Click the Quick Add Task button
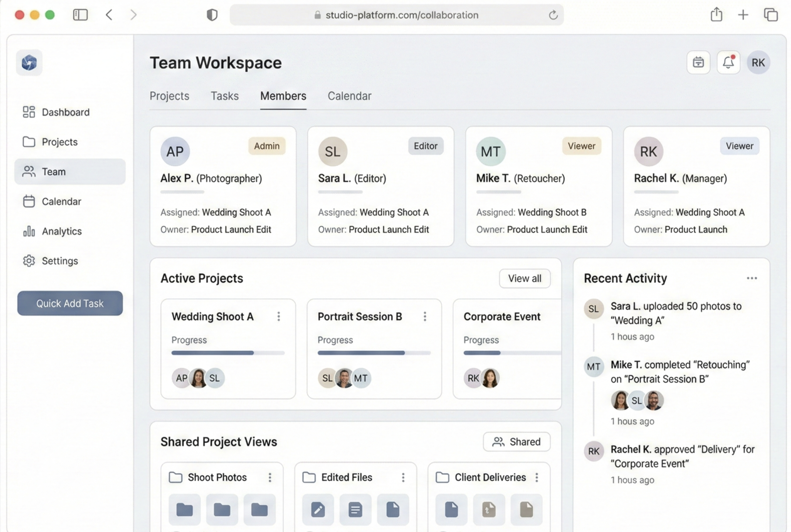Viewport: 791px width, 532px height. pyautogui.click(x=70, y=303)
